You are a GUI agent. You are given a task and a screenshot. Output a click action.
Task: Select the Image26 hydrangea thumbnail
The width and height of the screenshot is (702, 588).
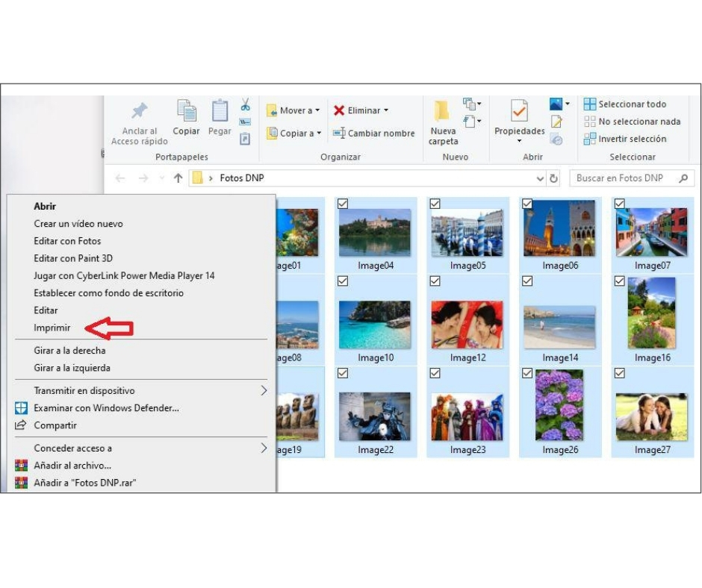tap(559, 405)
